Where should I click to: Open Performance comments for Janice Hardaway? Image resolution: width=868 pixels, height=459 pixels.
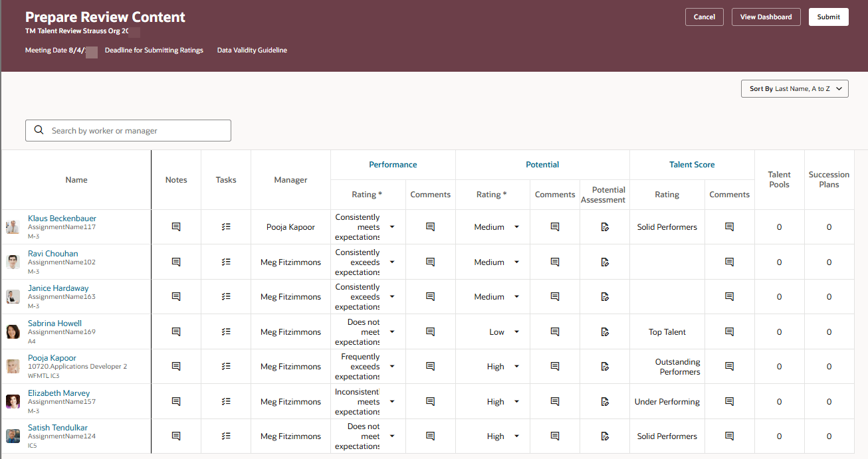click(x=430, y=296)
